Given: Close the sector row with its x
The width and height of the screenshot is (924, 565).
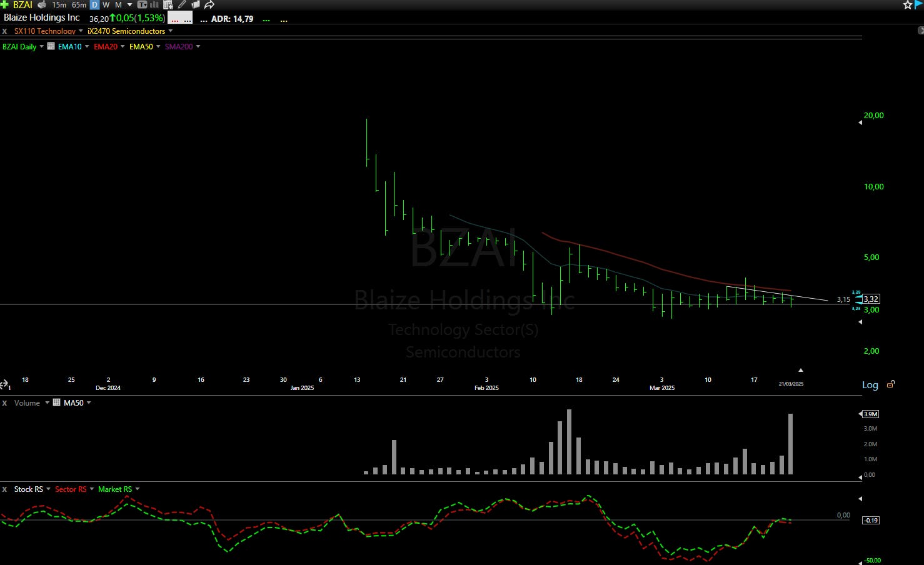Looking at the screenshot, I should tap(4, 31).
